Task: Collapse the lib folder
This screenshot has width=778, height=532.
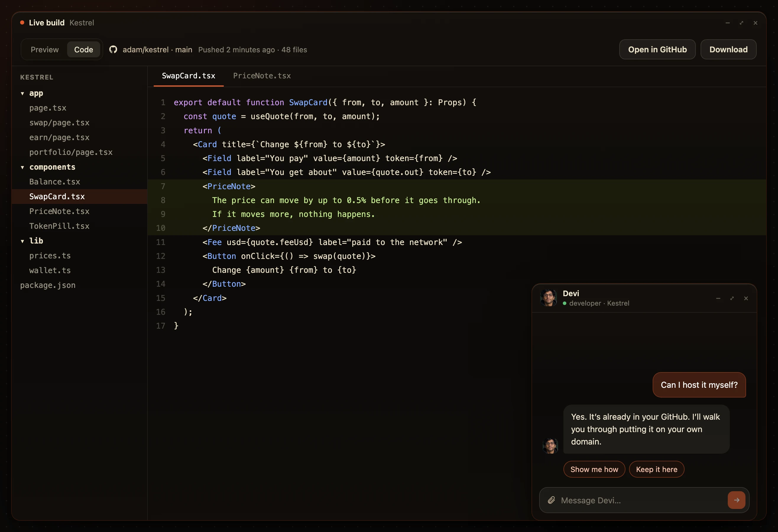Action: point(22,241)
